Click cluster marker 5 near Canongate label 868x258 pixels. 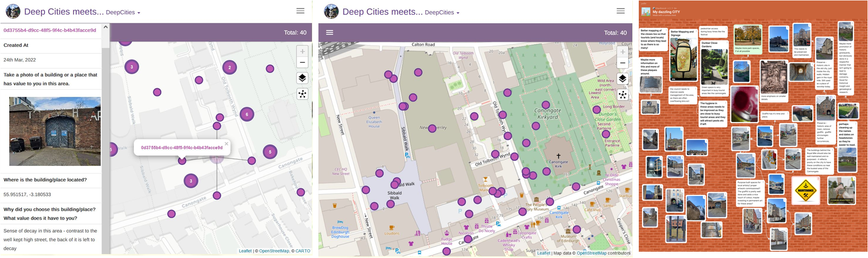pyautogui.click(x=270, y=152)
